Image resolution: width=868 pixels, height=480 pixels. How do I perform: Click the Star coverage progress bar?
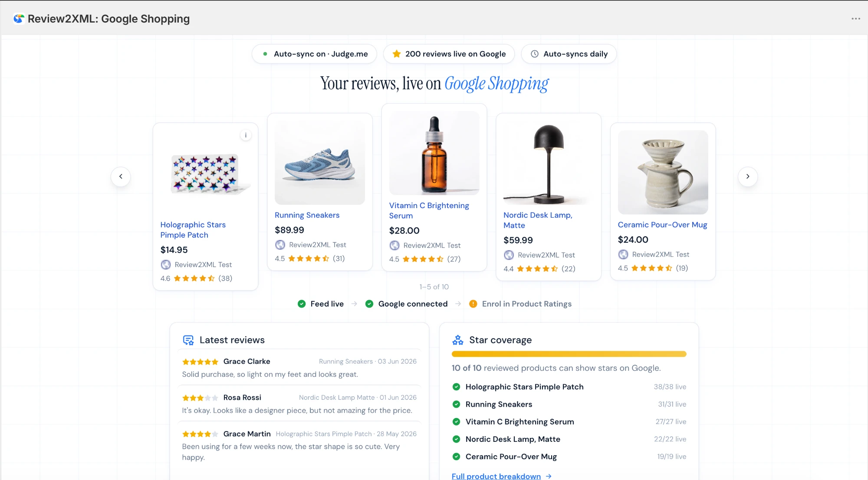[x=569, y=354]
